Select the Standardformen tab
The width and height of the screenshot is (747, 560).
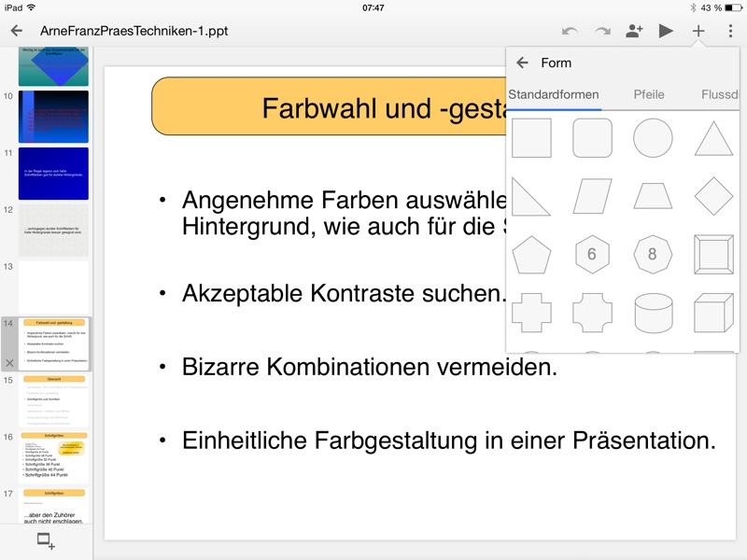coord(554,94)
